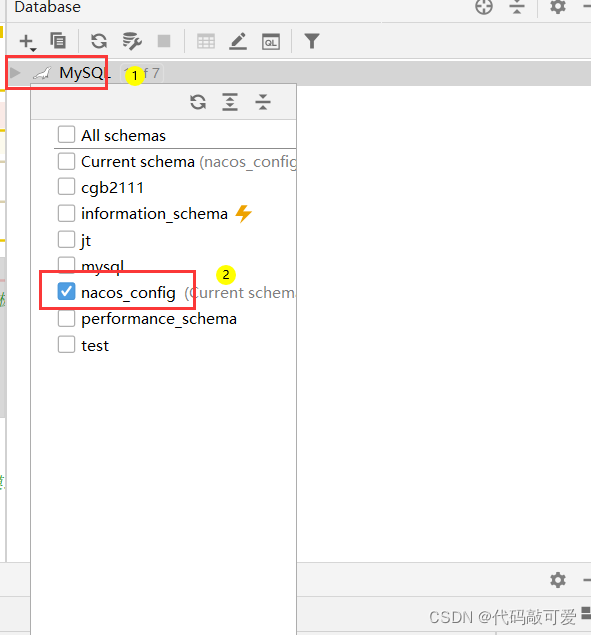Uncheck the nacos_config schema checkbox
The height and width of the screenshot is (635, 591).
point(66,292)
